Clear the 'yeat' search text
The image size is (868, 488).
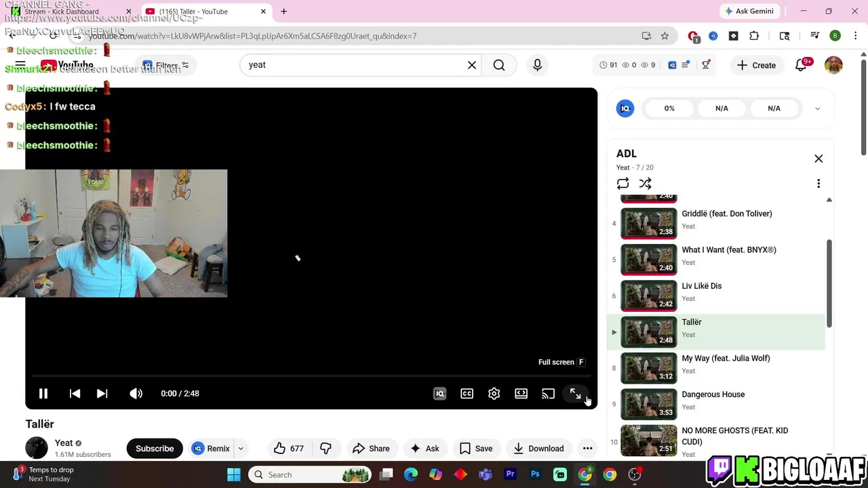tap(472, 65)
